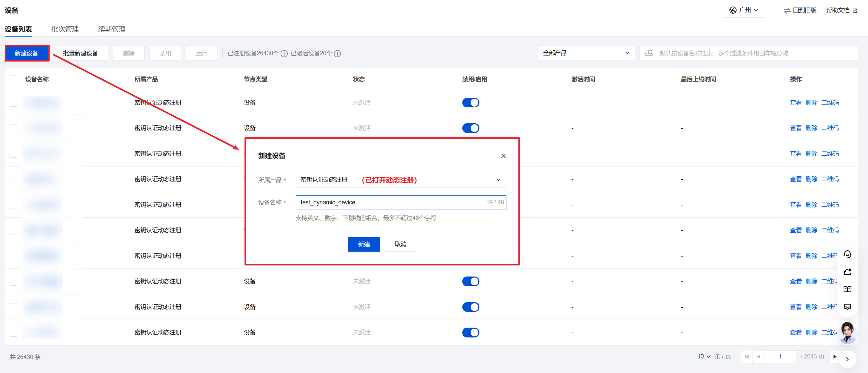Expand the 所属产品 dropdown in dialog
868x373 pixels.
tap(401, 180)
